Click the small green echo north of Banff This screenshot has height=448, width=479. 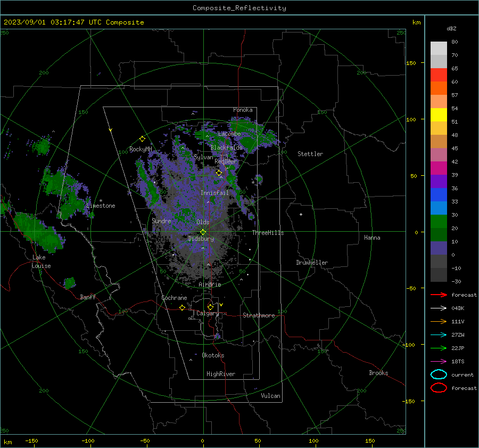click(x=70, y=283)
